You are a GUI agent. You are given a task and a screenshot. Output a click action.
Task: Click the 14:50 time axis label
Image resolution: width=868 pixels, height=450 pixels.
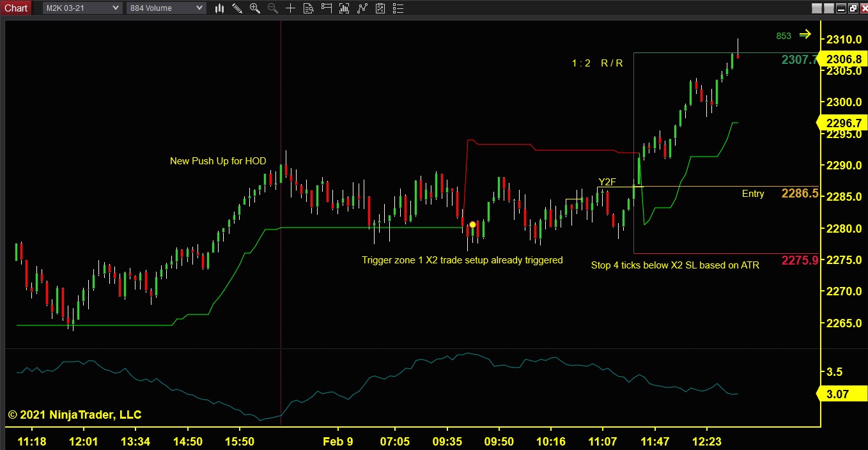[x=188, y=441]
